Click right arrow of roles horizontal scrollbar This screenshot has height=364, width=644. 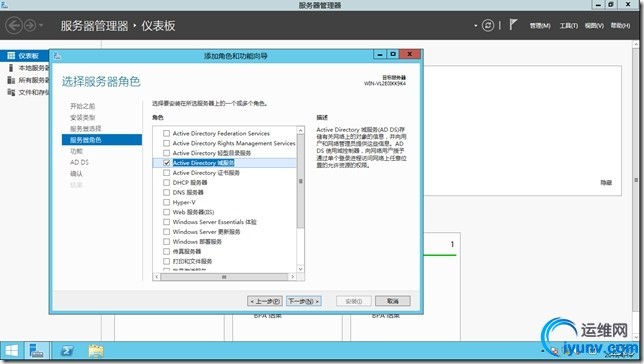[x=292, y=277]
